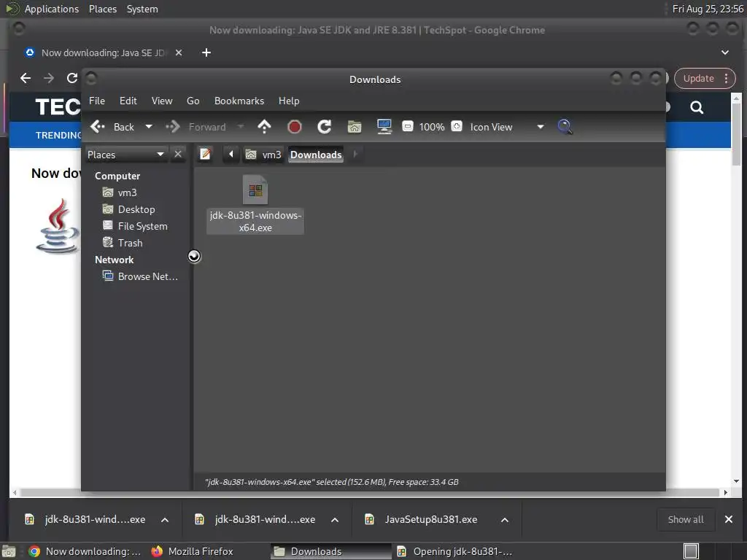Close the Chrome Java SE JDK tab
The image size is (747, 560).
pos(179,52)
